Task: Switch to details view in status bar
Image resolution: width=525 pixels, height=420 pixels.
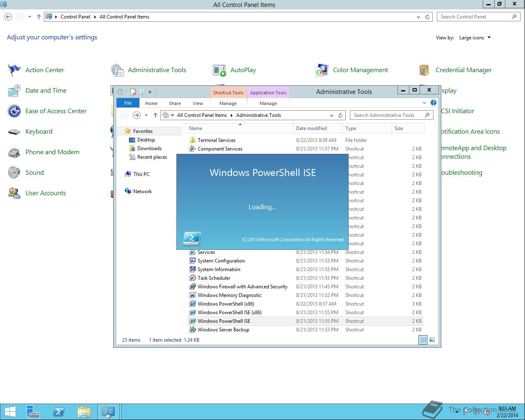Action: pyautogui.click(x=423, y=340)
